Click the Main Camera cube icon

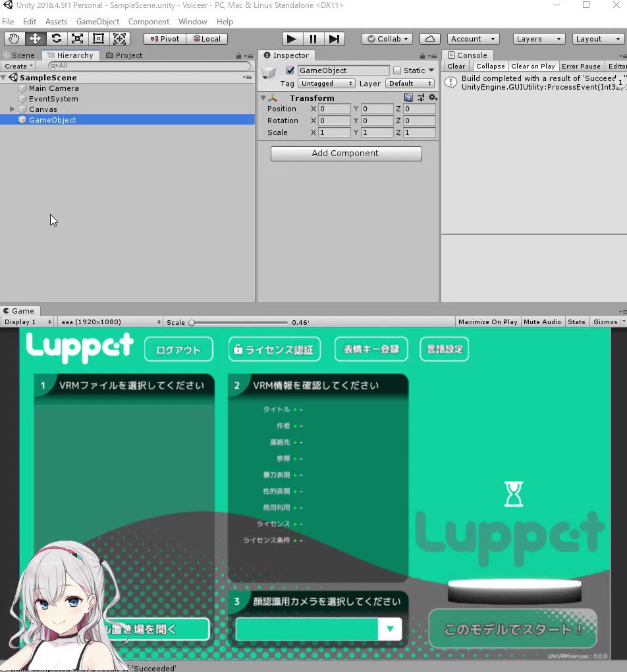[22, 88]
